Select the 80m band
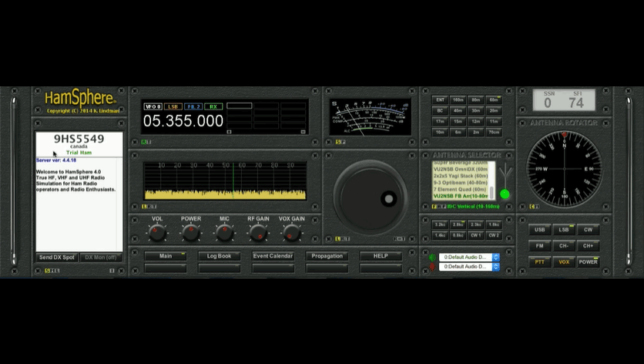The height and width of the screenshot is (364, 644). click(476, 100)
